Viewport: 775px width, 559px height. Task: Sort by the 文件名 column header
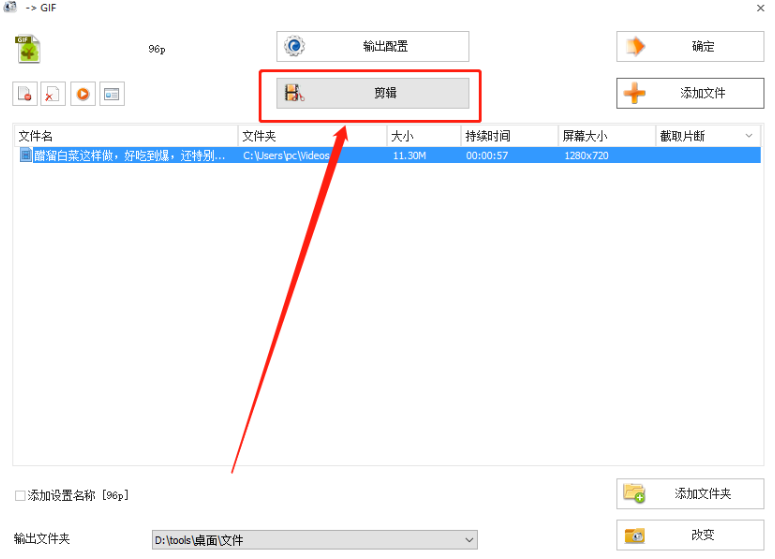click(x=126, y=136)
